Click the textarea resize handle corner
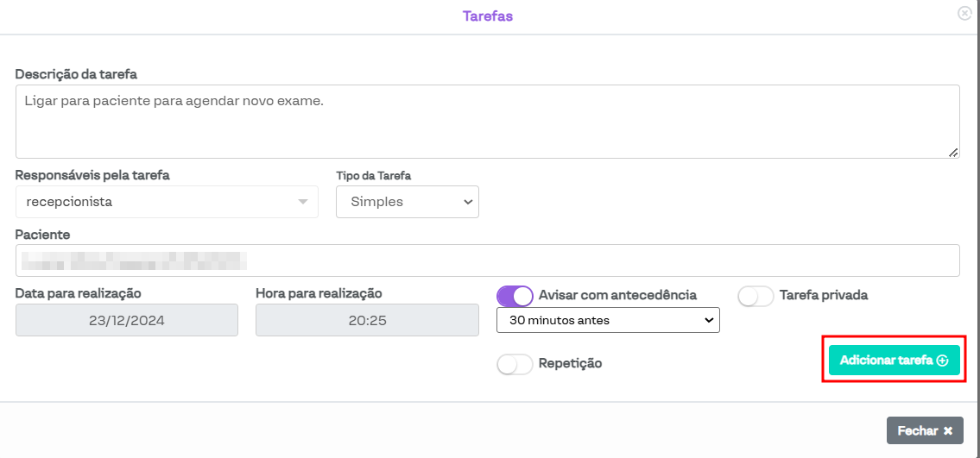 tap(953, 152)
